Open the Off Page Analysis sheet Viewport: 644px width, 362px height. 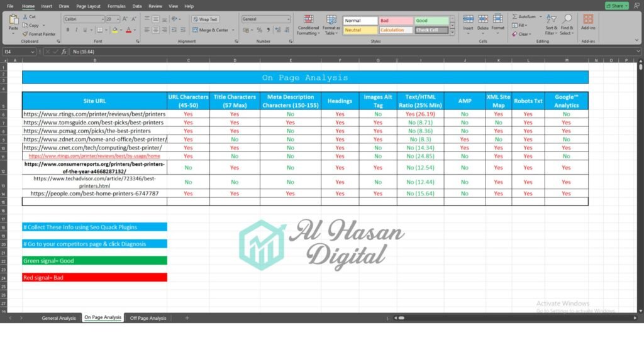pyautogui.click(x=148, y=318)
